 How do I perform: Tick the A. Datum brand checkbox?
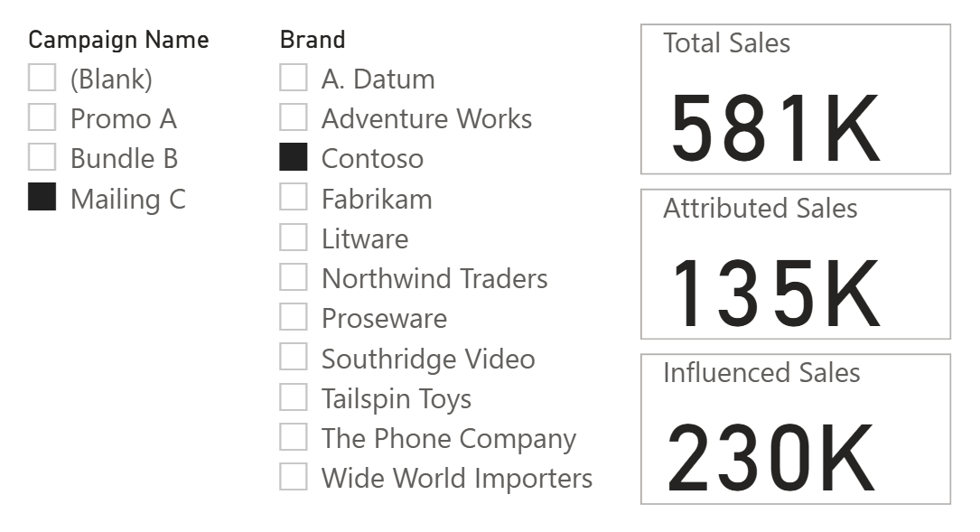pyautogui.click(x=294, y=79)
